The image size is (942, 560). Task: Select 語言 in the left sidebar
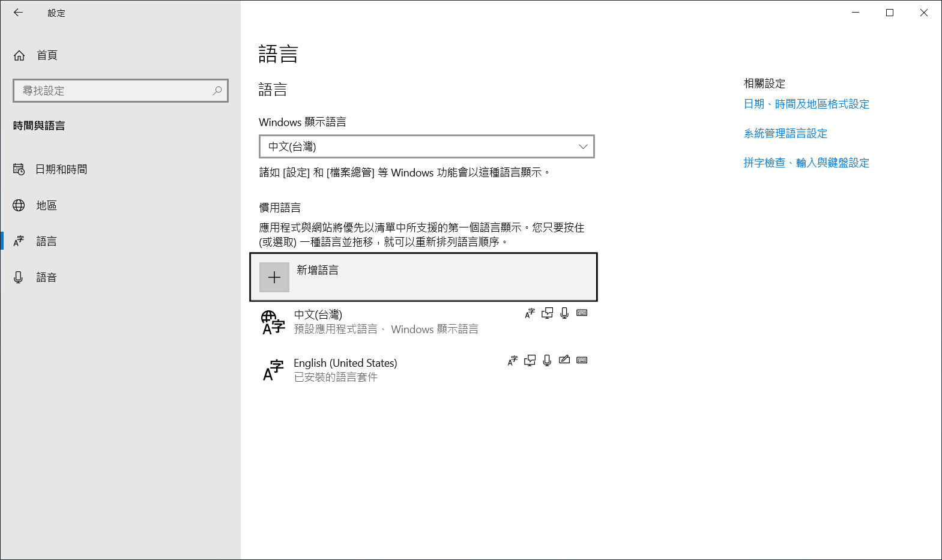point(46,241)
